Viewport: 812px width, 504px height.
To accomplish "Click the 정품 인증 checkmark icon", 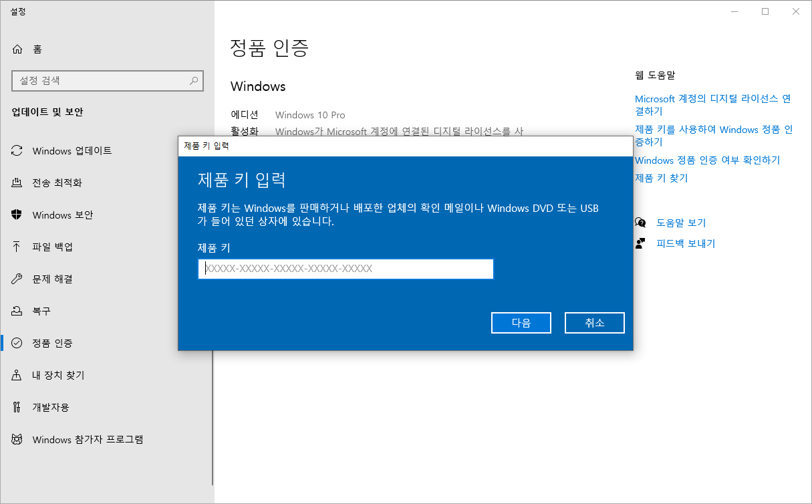I will point(17,343).
